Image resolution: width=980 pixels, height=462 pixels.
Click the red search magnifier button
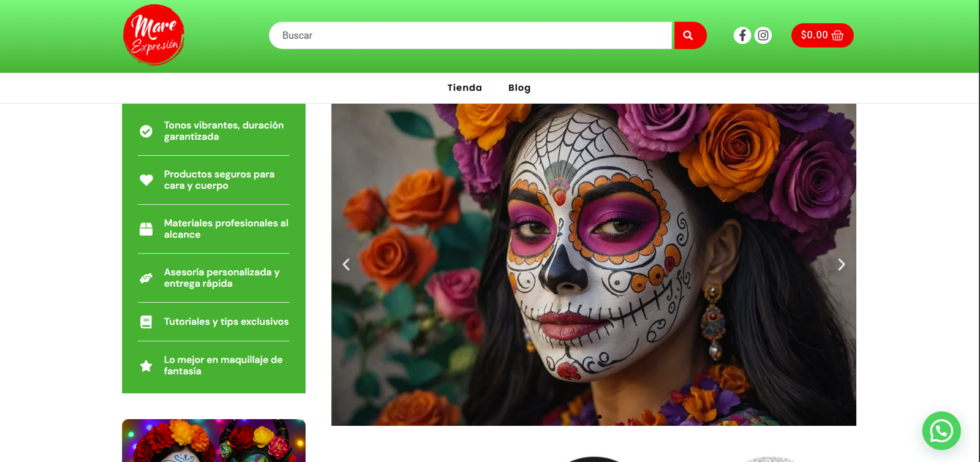pos(690,36)
